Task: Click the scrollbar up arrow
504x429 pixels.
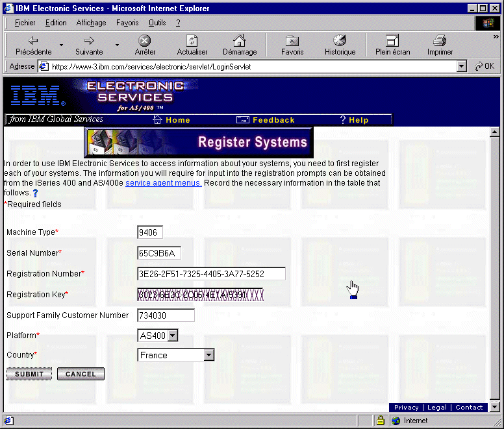Action: (494, 132)
